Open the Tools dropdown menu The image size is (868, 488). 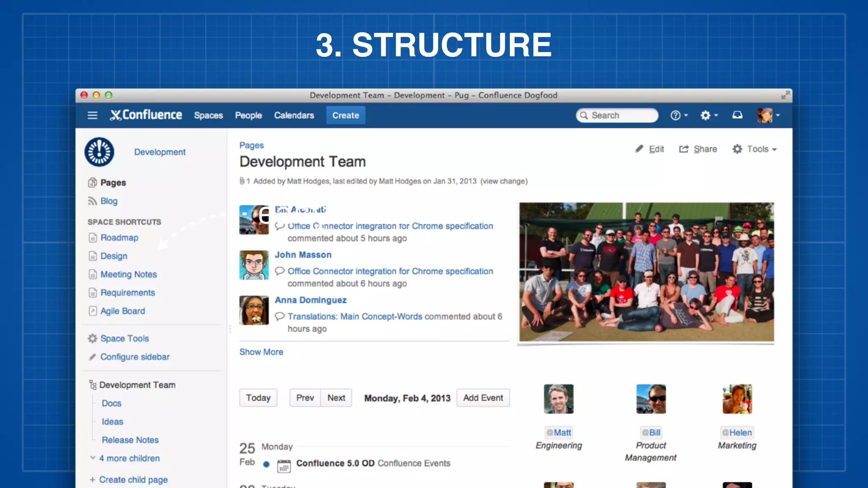click(x=754, y=149)
